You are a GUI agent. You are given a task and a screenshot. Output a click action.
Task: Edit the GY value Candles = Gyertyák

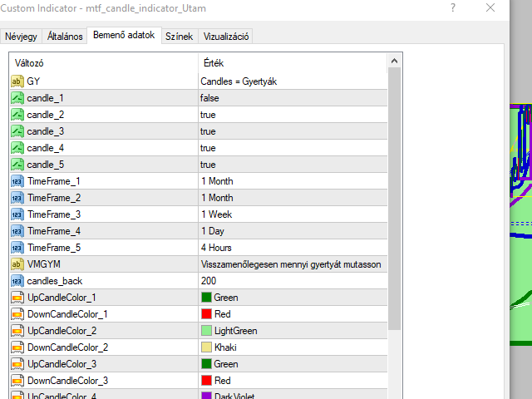239,81
